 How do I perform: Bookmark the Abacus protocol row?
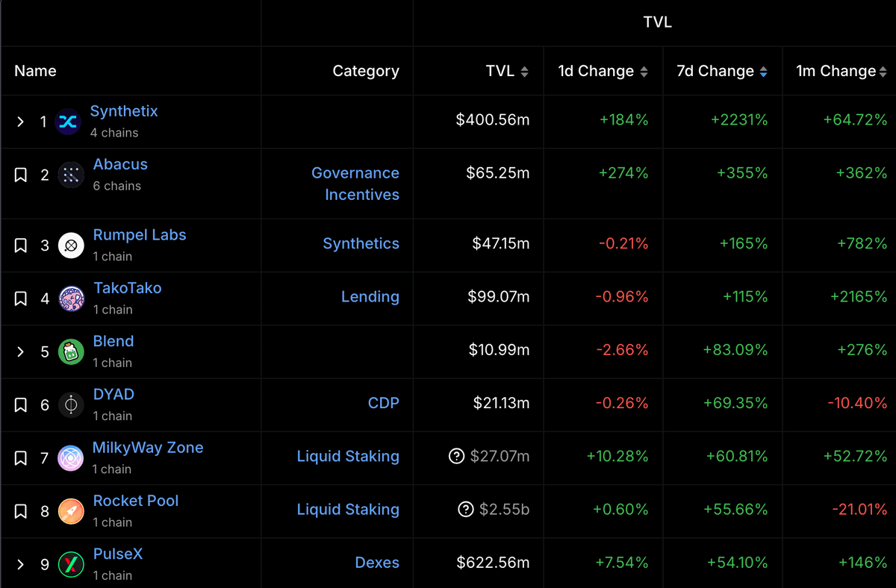21,175
